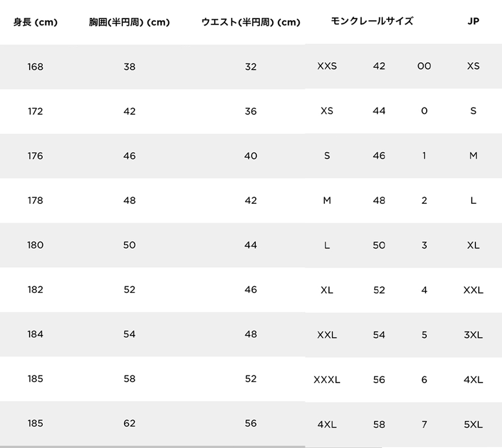Click the 胸囲(半円周) (cm) header
This screenshot has width=502, height=448.
click(x=130, y=22)
